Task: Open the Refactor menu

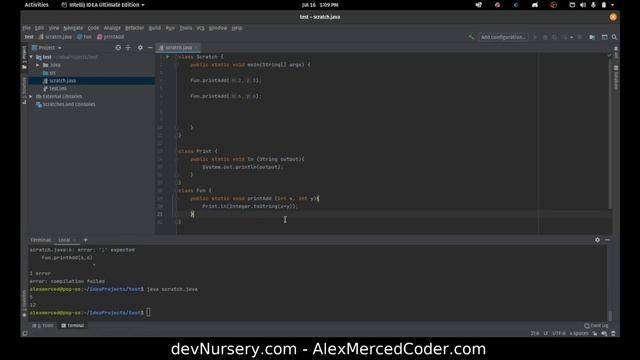Action: (134, 28)
